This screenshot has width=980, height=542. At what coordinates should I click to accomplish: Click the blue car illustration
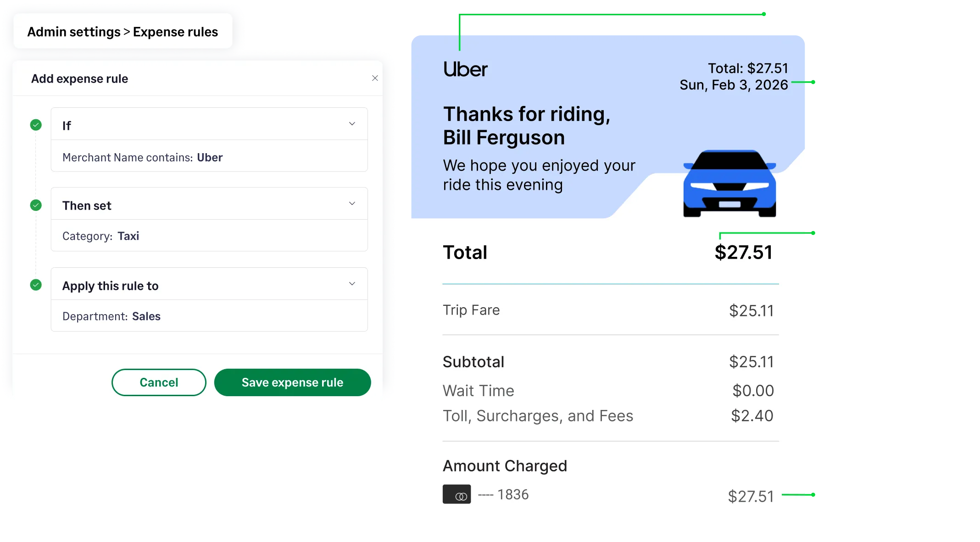729,183
